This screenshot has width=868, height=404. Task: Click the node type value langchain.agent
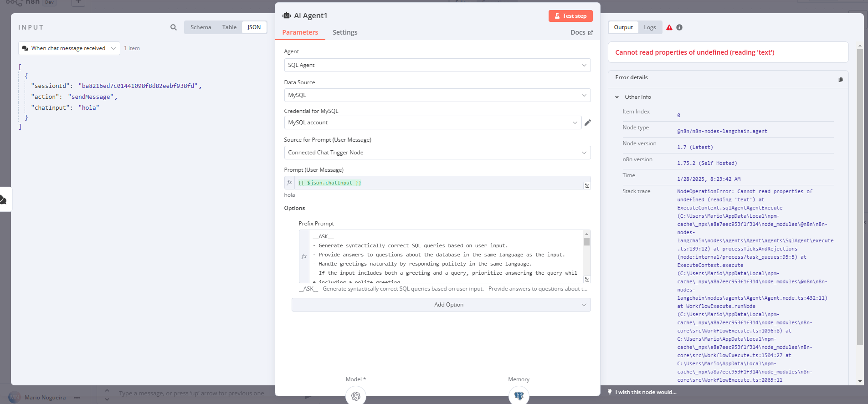pos(722,131)
